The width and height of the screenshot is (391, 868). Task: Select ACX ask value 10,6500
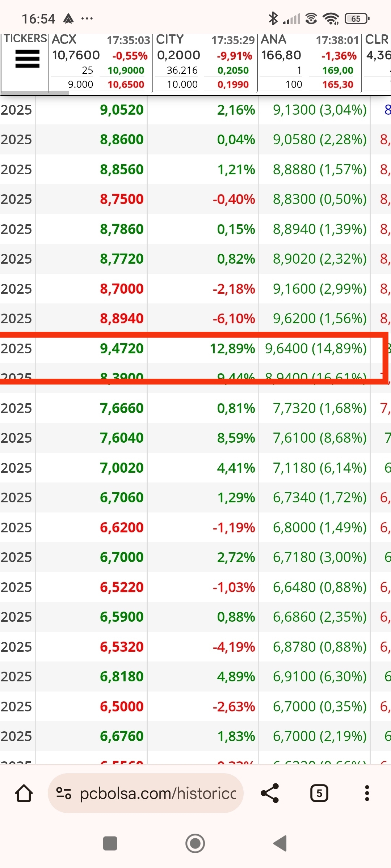point(126,84)
